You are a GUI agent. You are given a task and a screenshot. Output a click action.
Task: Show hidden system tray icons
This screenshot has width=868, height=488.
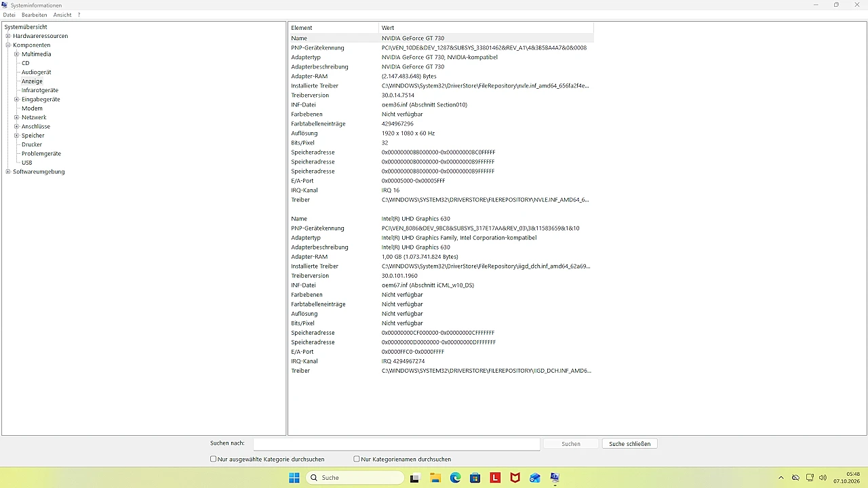[x=781, y=478]
